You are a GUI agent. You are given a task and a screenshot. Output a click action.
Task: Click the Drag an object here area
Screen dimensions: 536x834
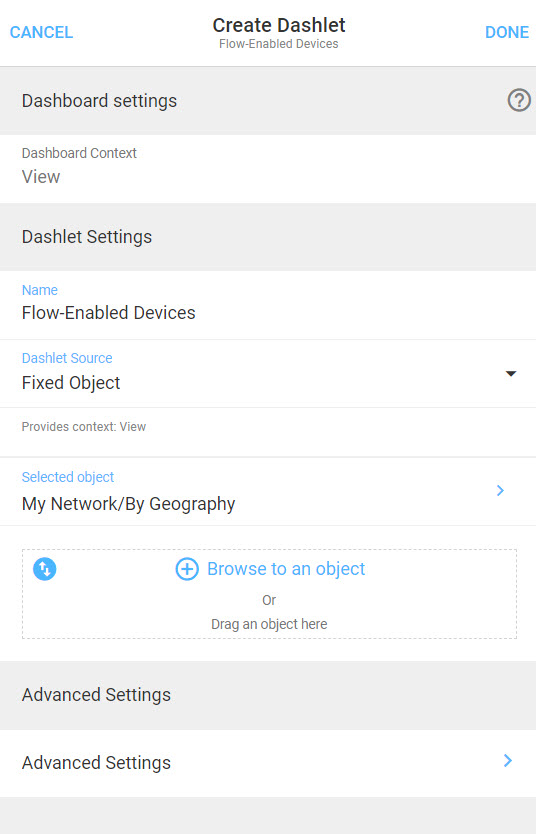pos(269,624)
